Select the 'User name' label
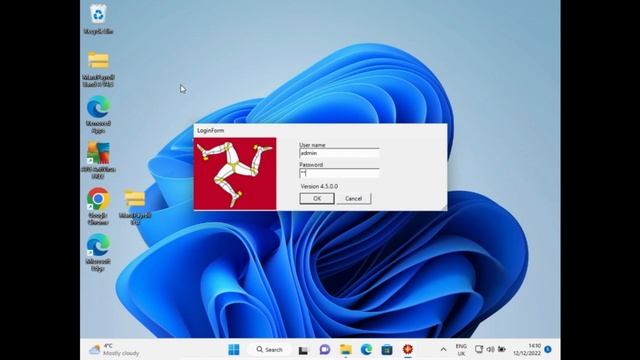 pyautogui.click(x=312, y=145)
